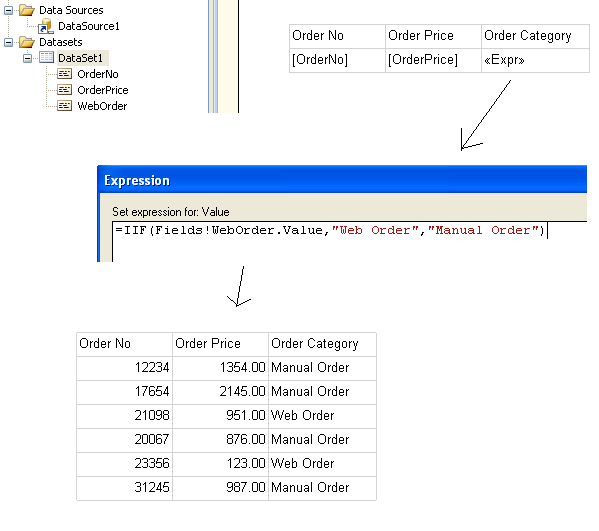This screenshot has width=599, height=531.
Task: Click the WebOrder field icon
Action: (65, 106)
